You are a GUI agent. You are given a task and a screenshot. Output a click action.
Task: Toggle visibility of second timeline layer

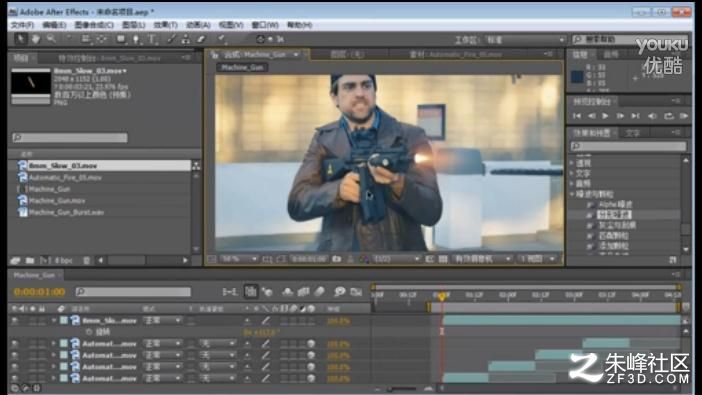tap(15, 343)
